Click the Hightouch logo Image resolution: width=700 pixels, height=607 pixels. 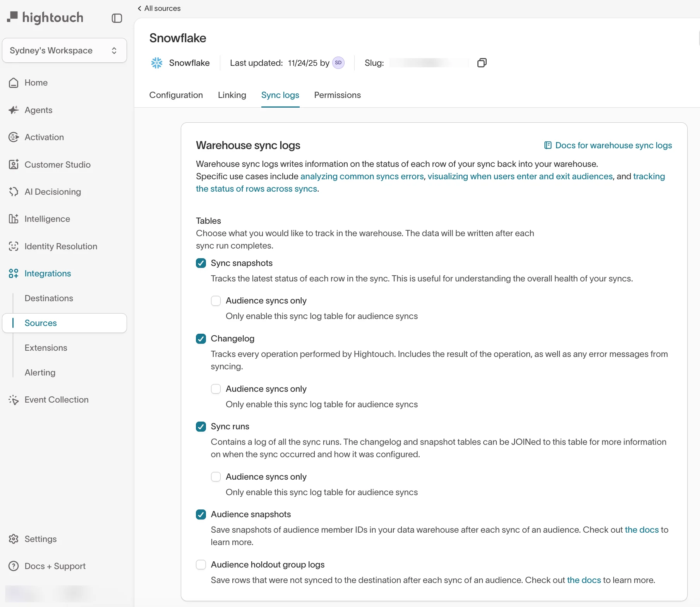click(45, 17)
